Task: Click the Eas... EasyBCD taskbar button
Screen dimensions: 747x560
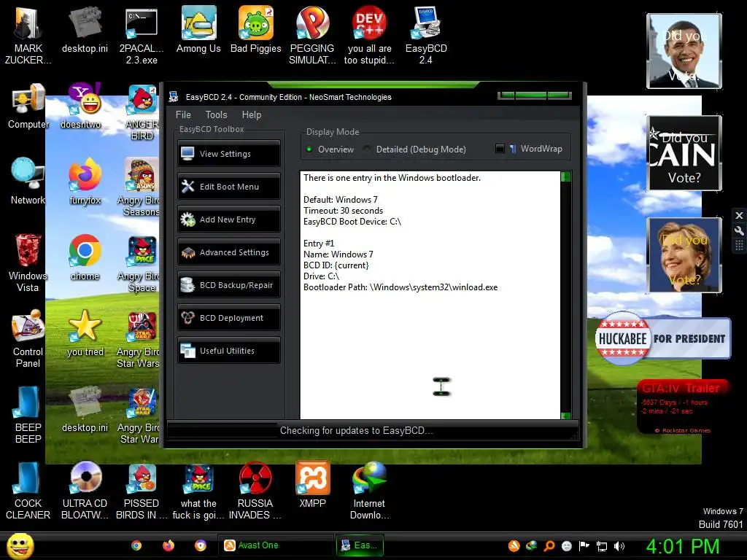Action: (360, 545)
